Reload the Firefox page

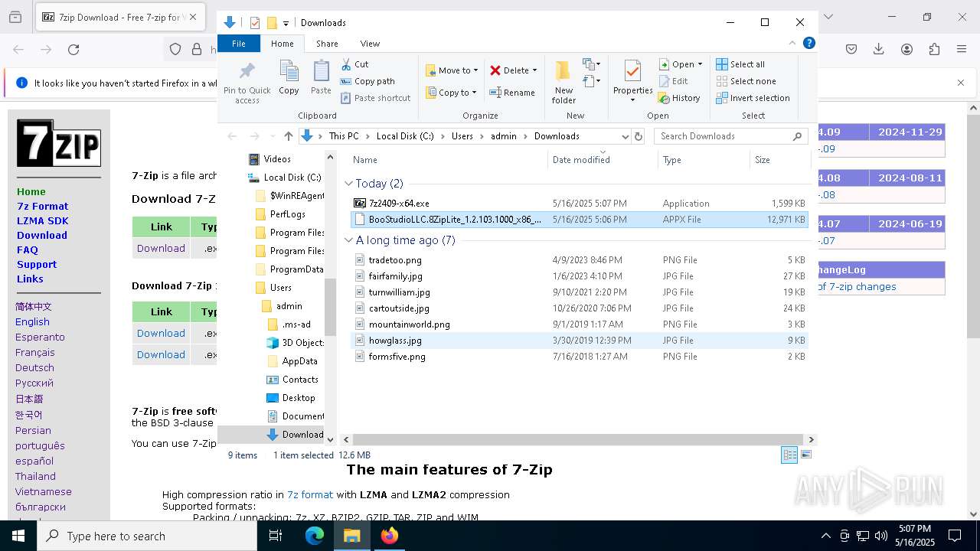[73, 50]
